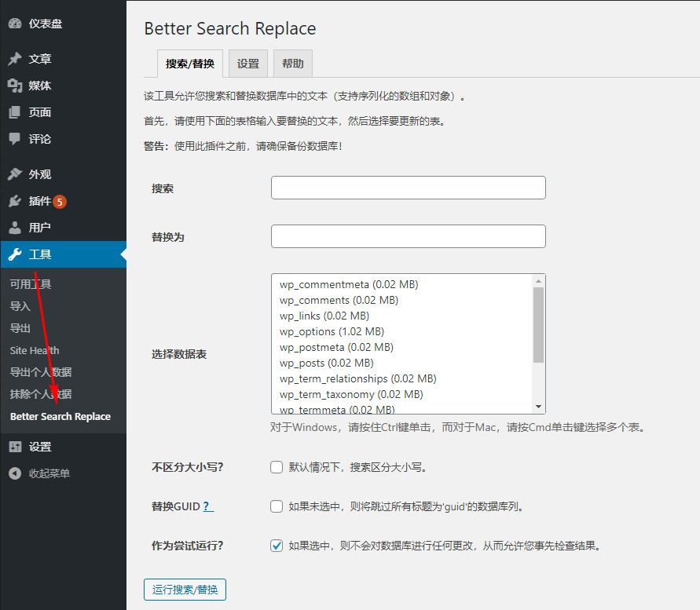Click the 设置 sliders icon in sidebar
700x610 pixels.
[x=15, y=447]
